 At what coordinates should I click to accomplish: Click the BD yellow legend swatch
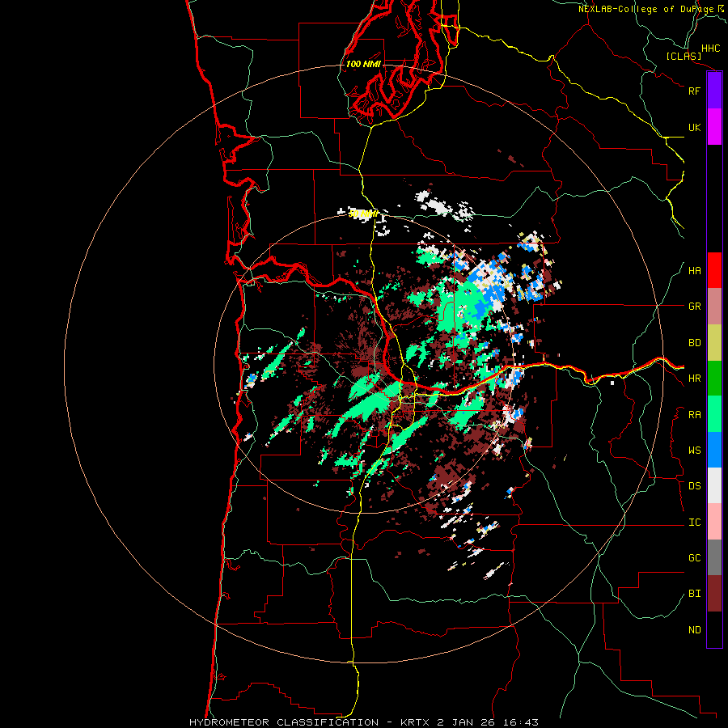(x=714, y=343)
